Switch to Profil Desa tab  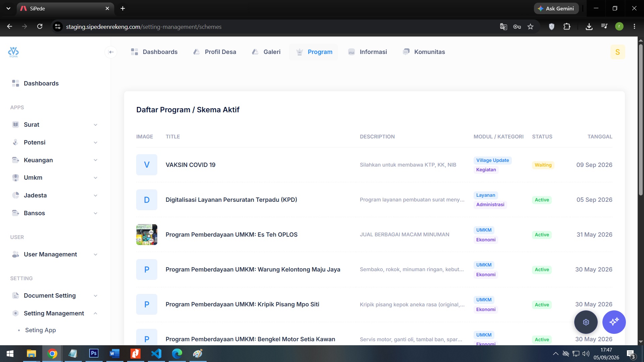pyautogui.click(x=215, y=52)
